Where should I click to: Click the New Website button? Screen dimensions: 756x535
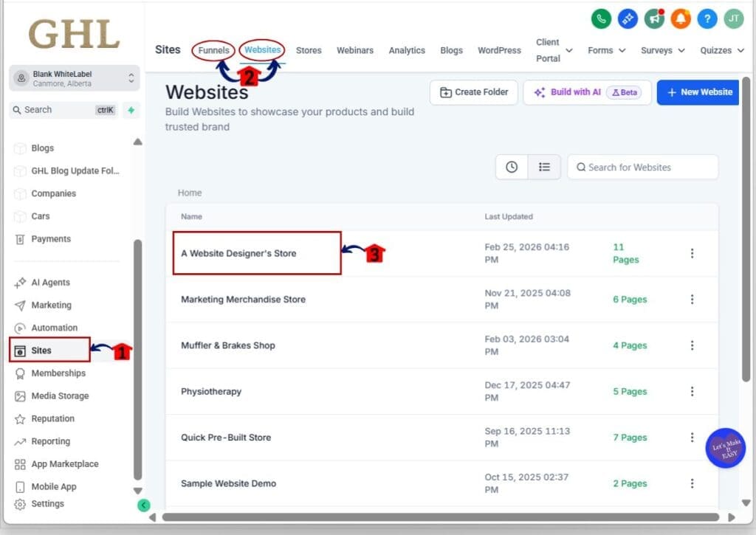pos(698,92)
